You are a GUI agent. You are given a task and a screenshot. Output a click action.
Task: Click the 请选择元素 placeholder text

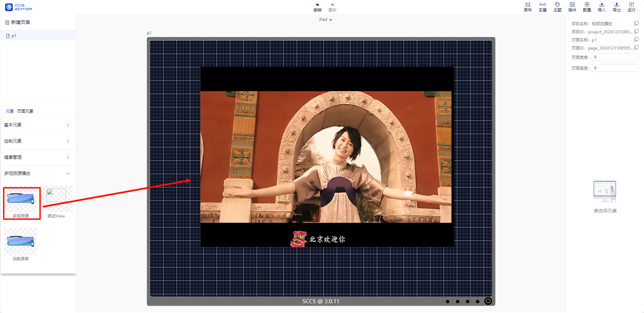(605, 211)
